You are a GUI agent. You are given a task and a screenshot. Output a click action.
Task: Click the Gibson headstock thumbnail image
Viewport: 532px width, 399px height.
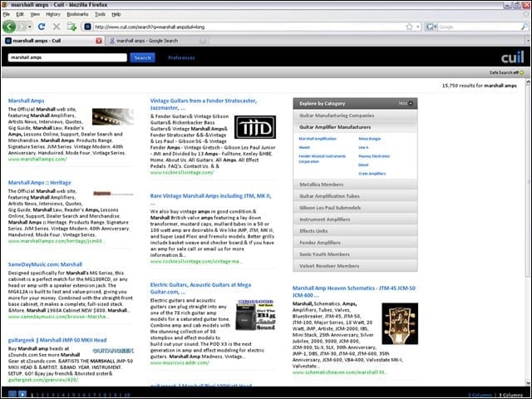pyautogui.click(x=400, y=323)
